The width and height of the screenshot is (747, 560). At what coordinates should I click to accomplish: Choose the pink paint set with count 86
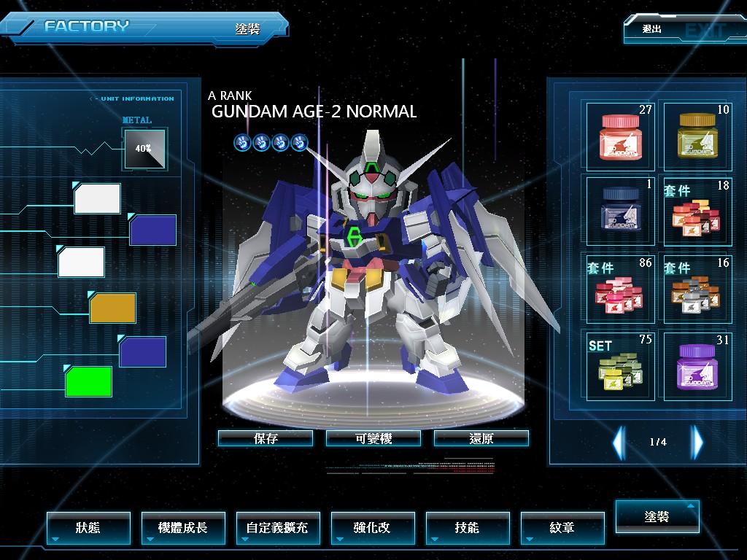(x=620, y=289)
